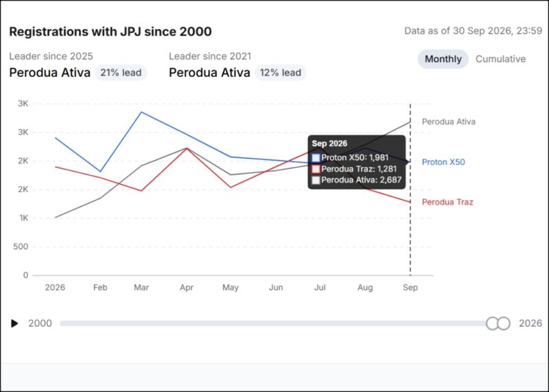549x392 pixels.
Task: Click the 21% lead badge
Action: [121, 73]
